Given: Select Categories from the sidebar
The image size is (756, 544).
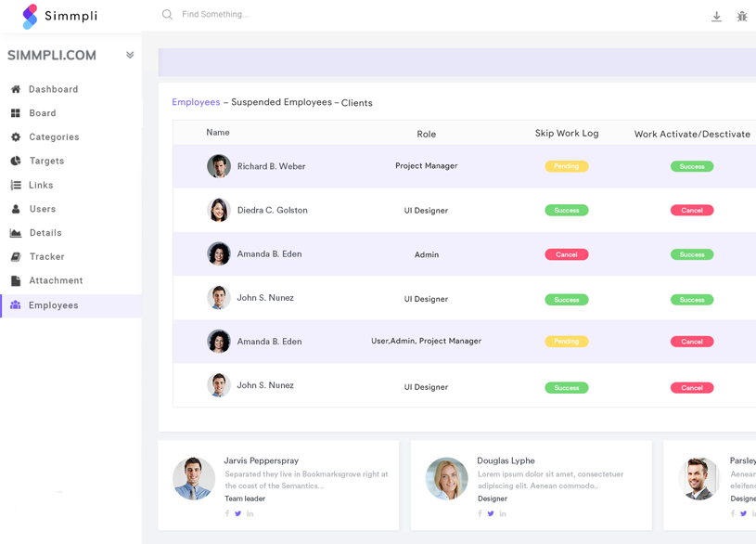Looking at the screenshot, I should pyautogui.click(x=54, y=137).
